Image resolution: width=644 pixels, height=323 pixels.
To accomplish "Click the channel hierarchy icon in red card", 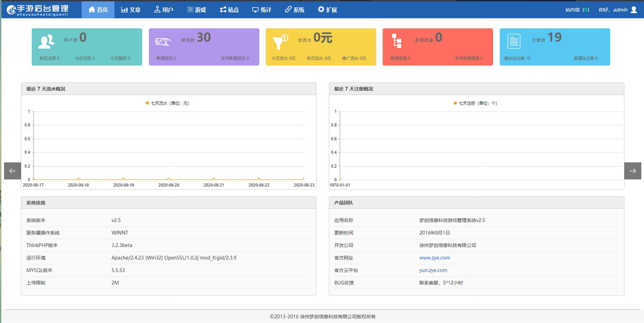I will pos(397,41).
